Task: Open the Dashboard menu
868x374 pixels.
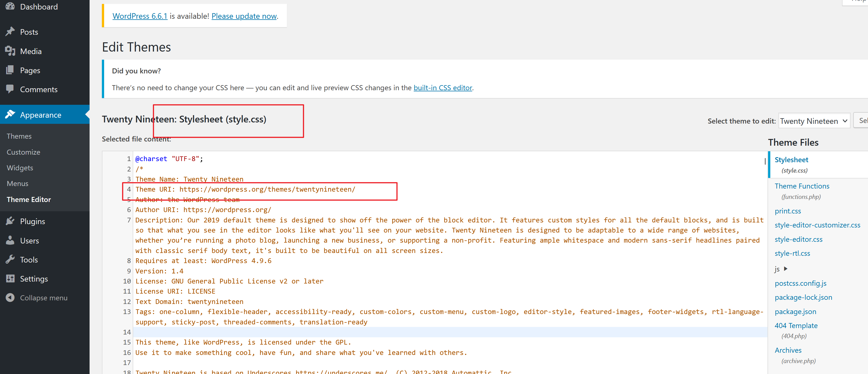Action: [x=39, y=7]
